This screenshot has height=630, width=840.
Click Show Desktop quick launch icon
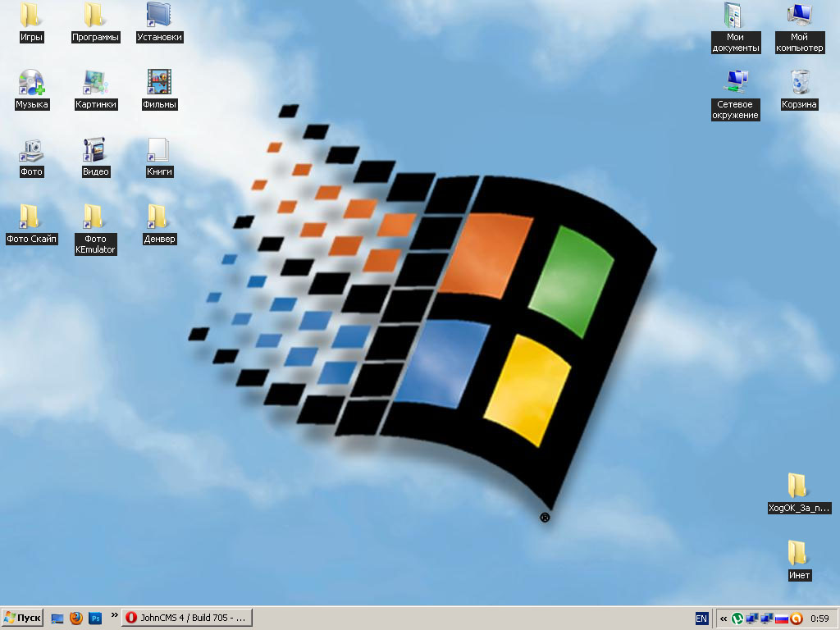point(57,619)
